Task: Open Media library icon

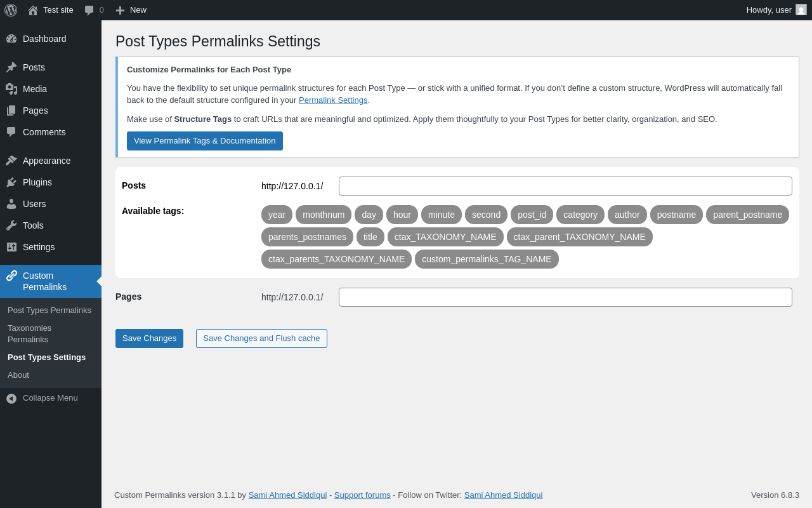Action: (x=11, y=89)
